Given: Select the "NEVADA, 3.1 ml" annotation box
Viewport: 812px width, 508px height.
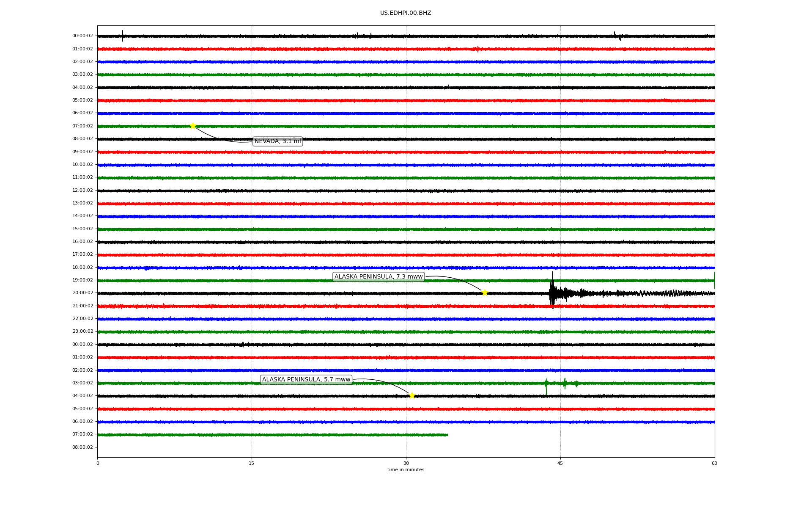Looking at the screenshot, I should tap(277, 141).
